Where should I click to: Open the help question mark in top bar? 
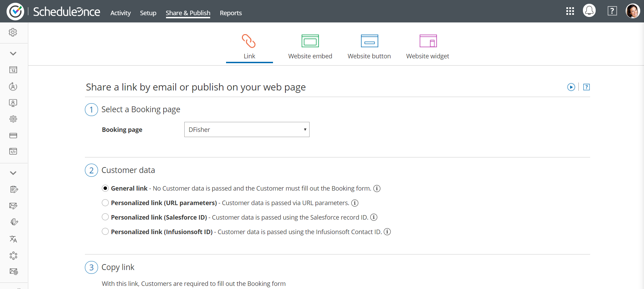(612, 11)
